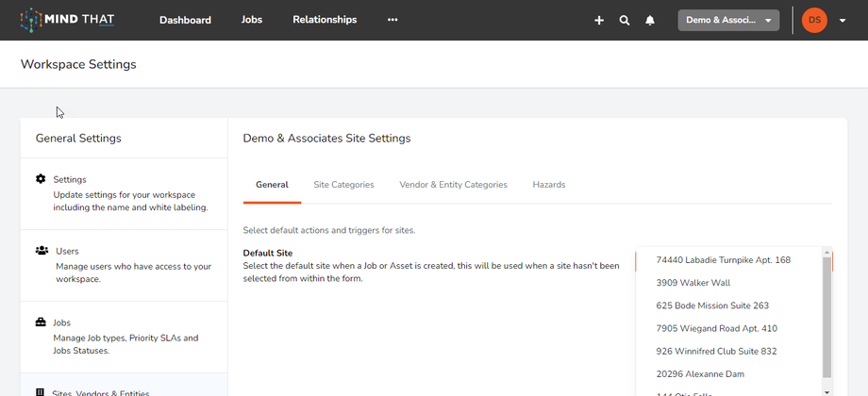Expand the user account menu arrow
Screen dimensions: 868x396
point(843,21)
